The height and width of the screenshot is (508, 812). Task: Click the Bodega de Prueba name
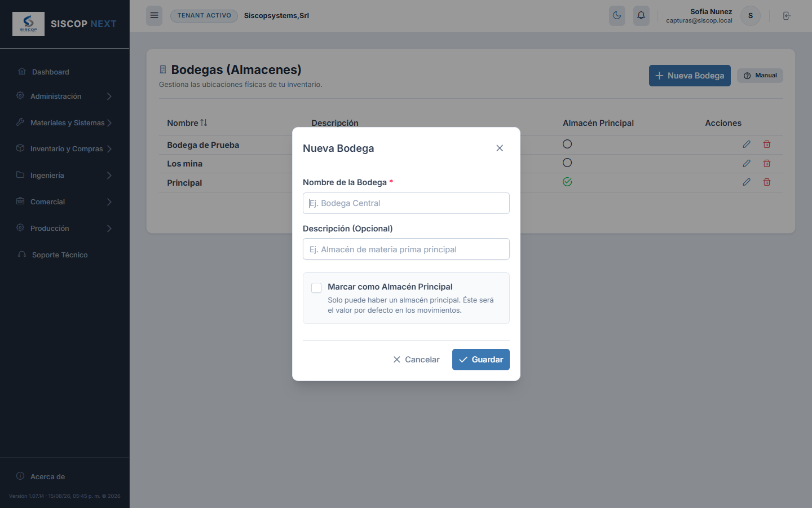(203, 145)
